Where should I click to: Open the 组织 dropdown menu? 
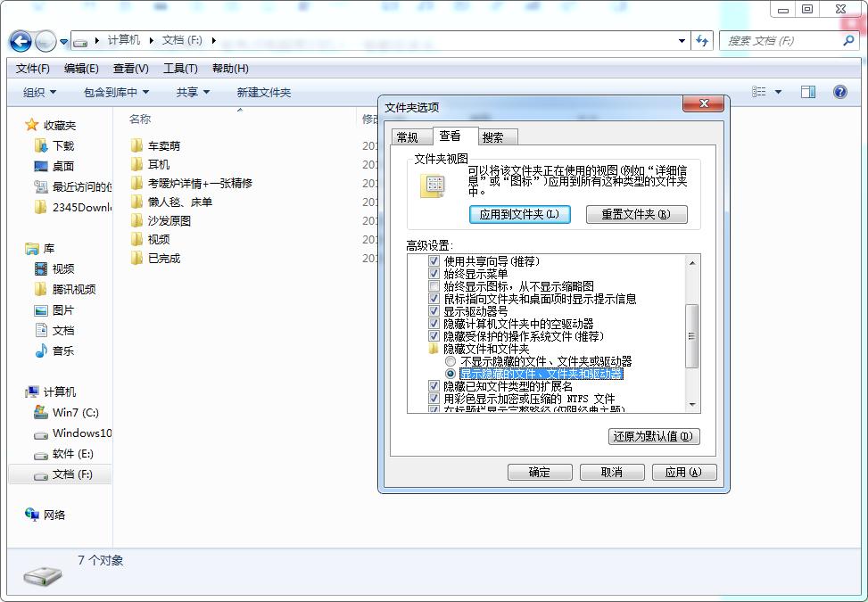point(36,92)
